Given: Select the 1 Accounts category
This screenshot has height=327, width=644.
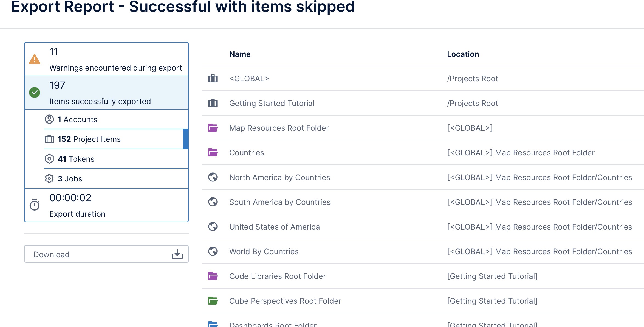Looking at the screenshot, I should [x=77, y=119].
